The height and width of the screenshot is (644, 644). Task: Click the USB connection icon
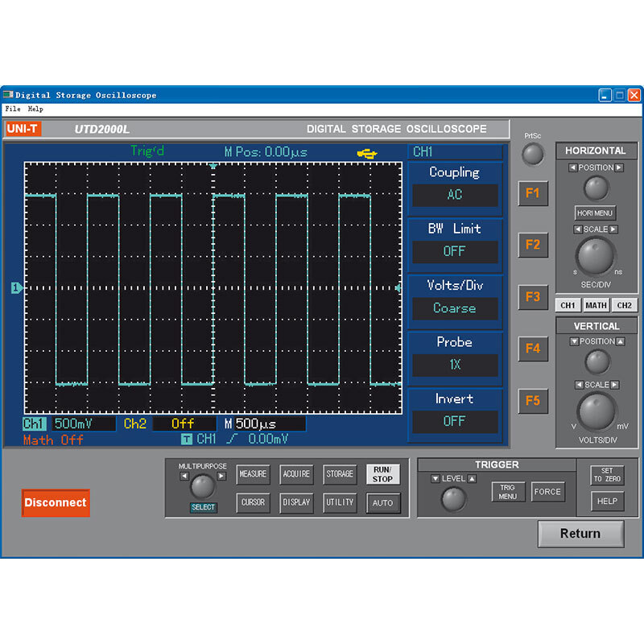(367, 154)
